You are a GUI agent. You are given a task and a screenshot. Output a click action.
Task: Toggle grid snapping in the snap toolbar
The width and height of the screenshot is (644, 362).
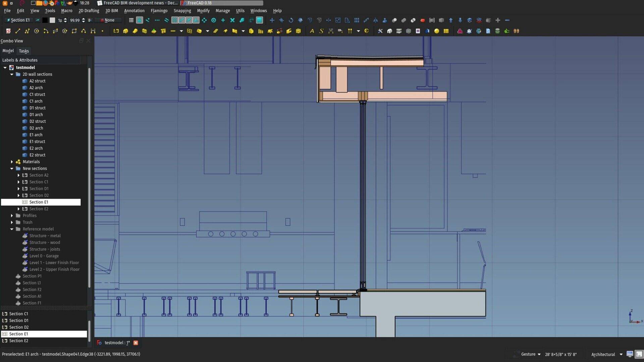[x=175, y=20]
